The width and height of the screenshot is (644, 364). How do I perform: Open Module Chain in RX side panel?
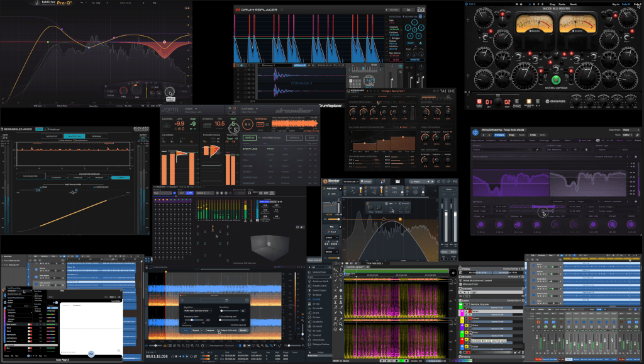319,272
